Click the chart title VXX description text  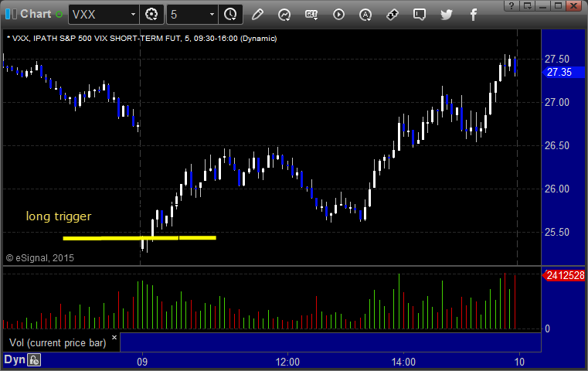[x=141, y=39]
